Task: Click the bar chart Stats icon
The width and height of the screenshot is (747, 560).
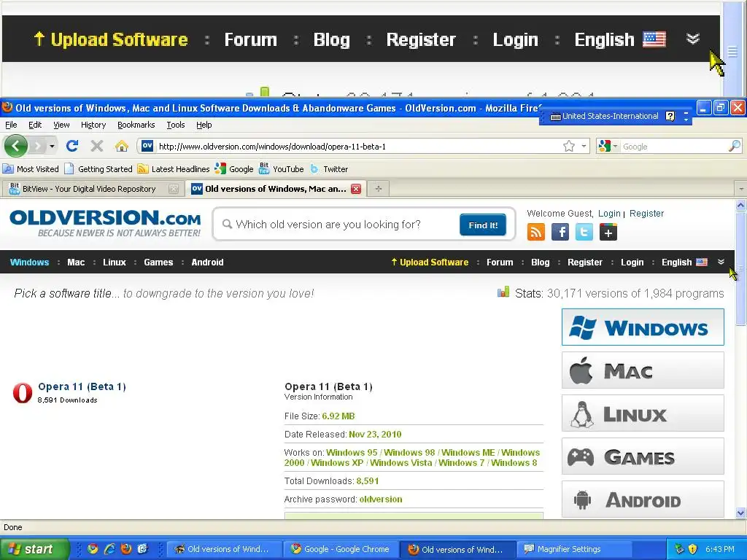Action: tap(503, 292)
